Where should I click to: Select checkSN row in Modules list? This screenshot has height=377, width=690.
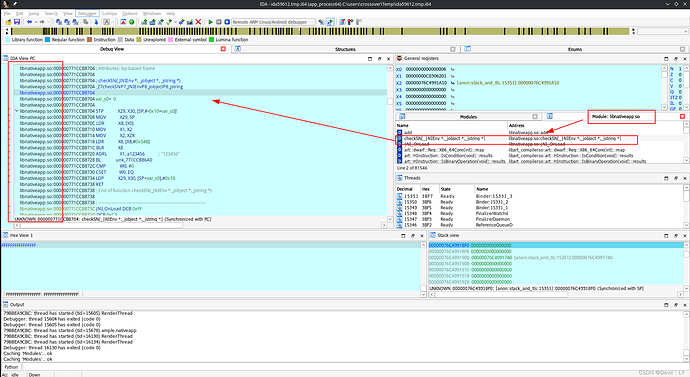click(539, 139)
